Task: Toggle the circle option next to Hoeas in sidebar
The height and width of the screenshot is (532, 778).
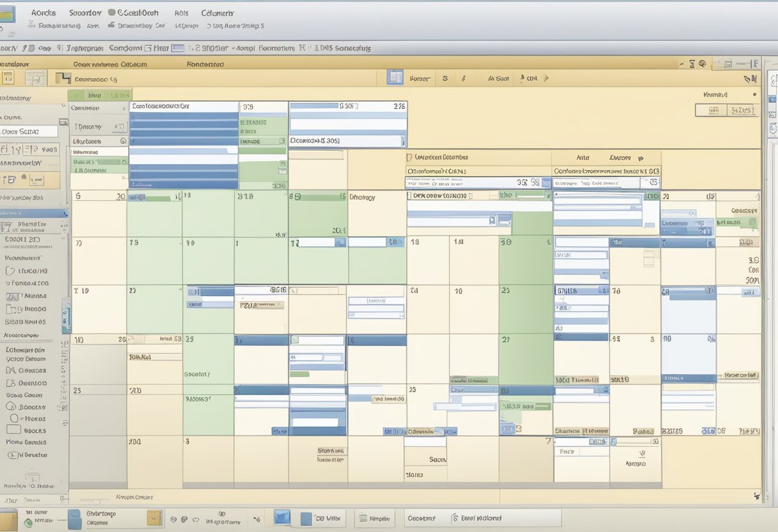Action: (x=14, y=418)
